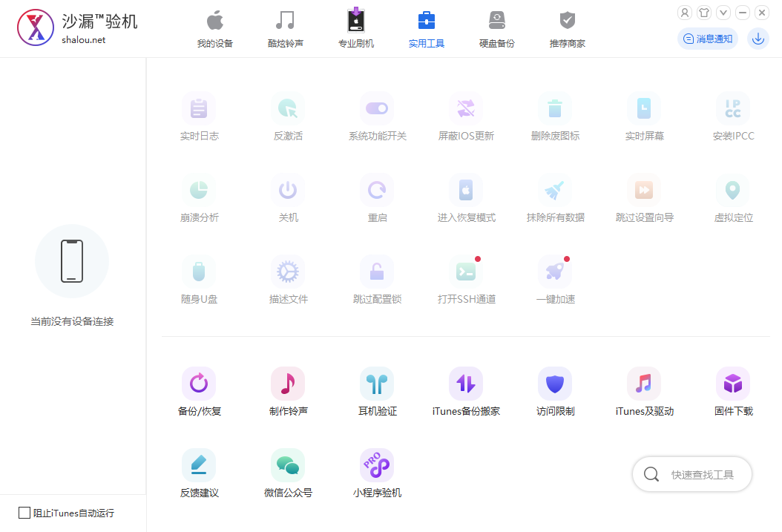The image size is (782, 532).
Task: Expand the title bar dropdown arrow menu
Action: pyautogui.click(x=723, y=13)
